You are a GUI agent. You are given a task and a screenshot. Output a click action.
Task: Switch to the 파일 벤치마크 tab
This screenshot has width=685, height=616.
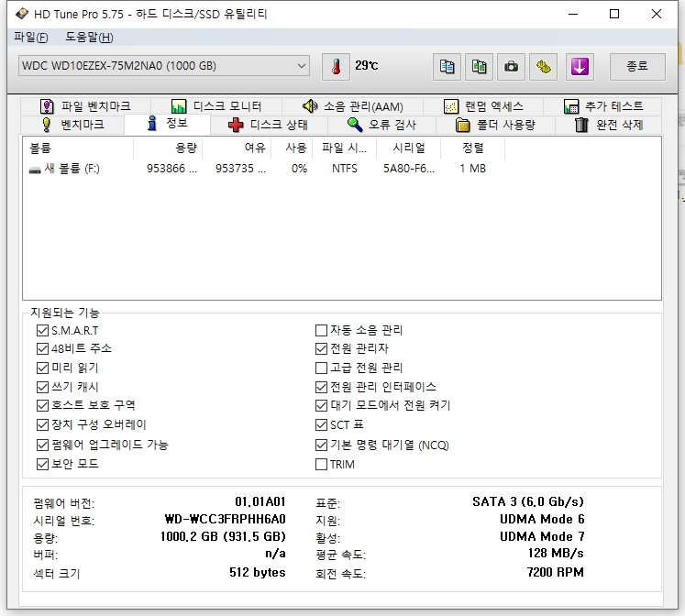(x=85, y=106)
